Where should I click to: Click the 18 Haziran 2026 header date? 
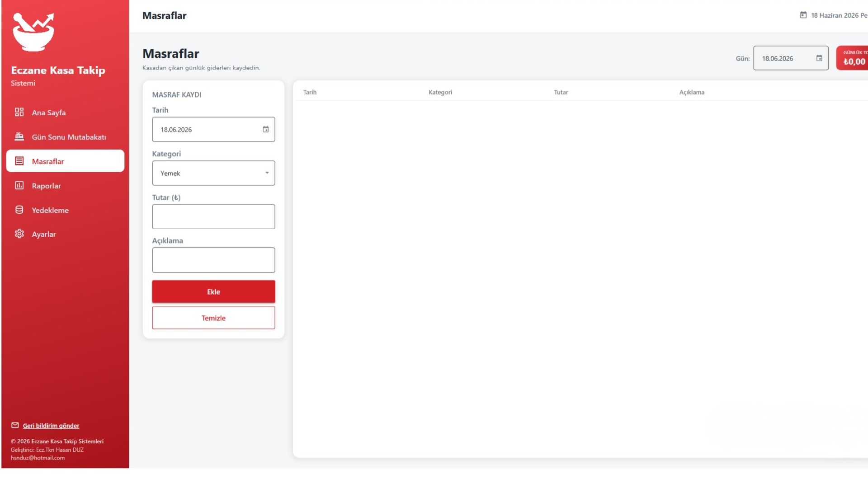coord(839,15)
